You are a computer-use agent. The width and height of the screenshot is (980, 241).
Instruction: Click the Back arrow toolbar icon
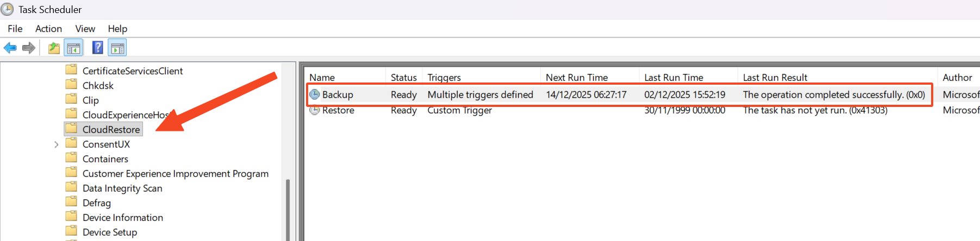(10, 48)
